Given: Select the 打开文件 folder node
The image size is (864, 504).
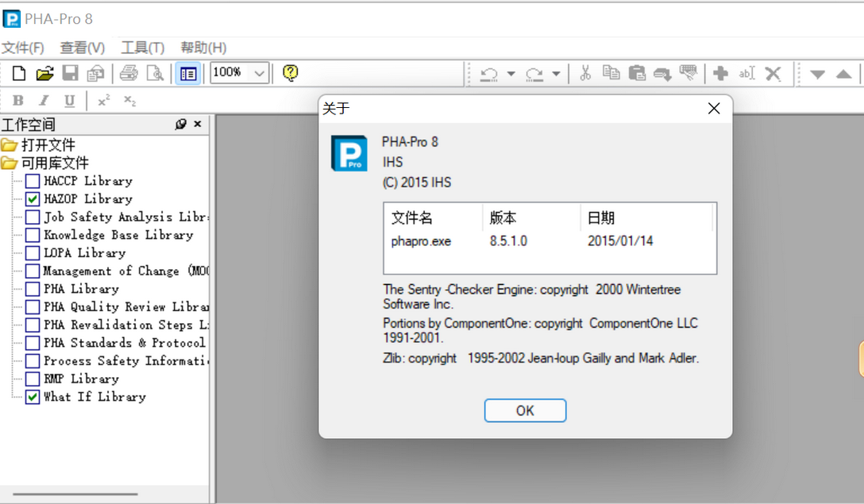Looking at the screenshot, I should tap(48, 145).
